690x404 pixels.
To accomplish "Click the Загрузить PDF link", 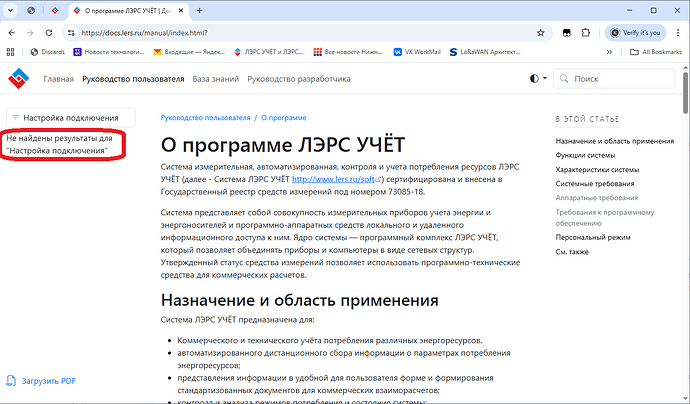I will (x=48, y=381).
